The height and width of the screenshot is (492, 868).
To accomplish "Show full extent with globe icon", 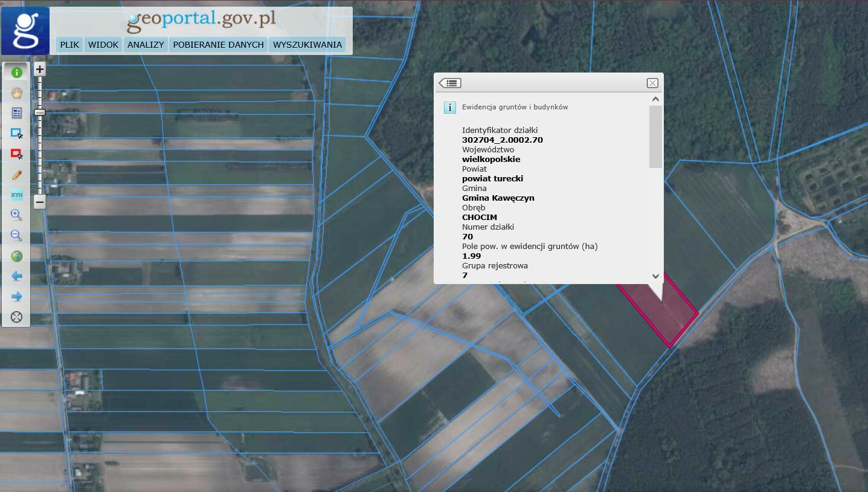I will [16, 256].
